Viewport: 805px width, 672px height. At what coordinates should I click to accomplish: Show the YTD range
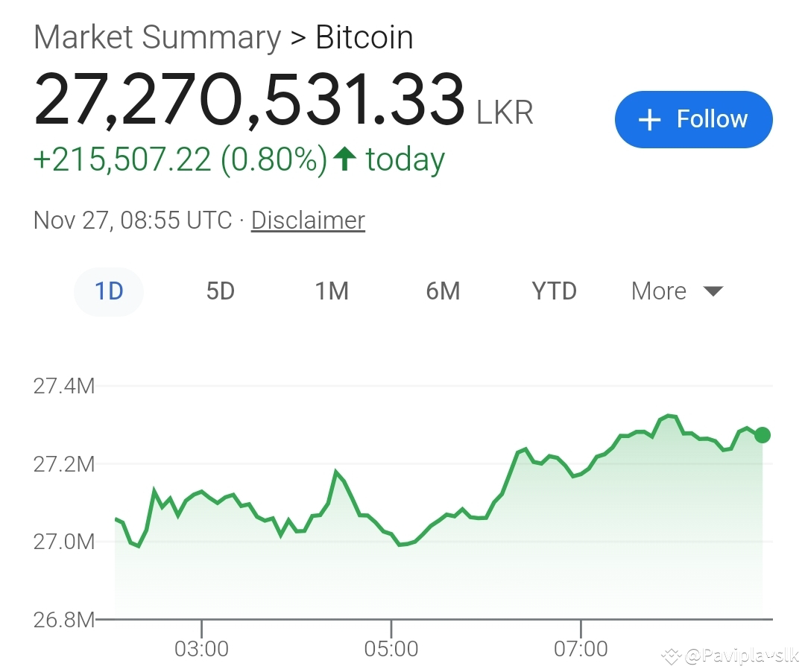click(x=554, y=291)
